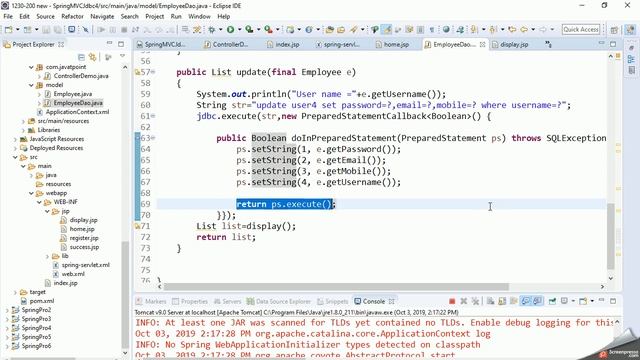This screenshot has width=640, height=360.
Task: Collapse the model package node
Action: [x=31, y=85]
